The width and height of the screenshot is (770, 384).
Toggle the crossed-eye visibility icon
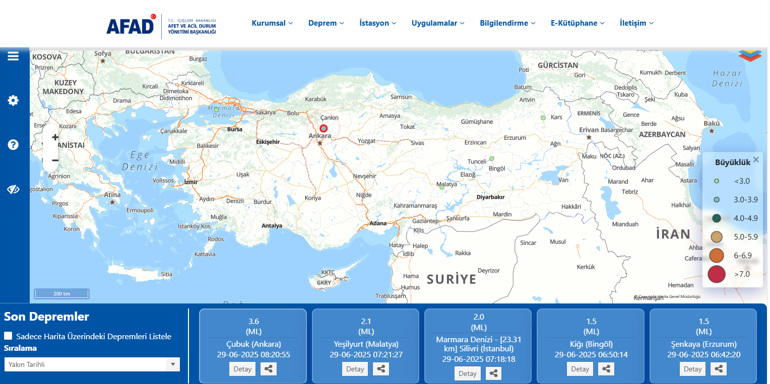pyautogui.click(x=13, y=190)
